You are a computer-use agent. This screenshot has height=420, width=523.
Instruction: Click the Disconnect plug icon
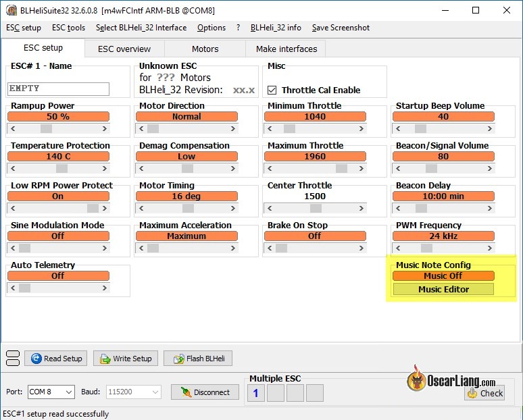pos(186,392)
